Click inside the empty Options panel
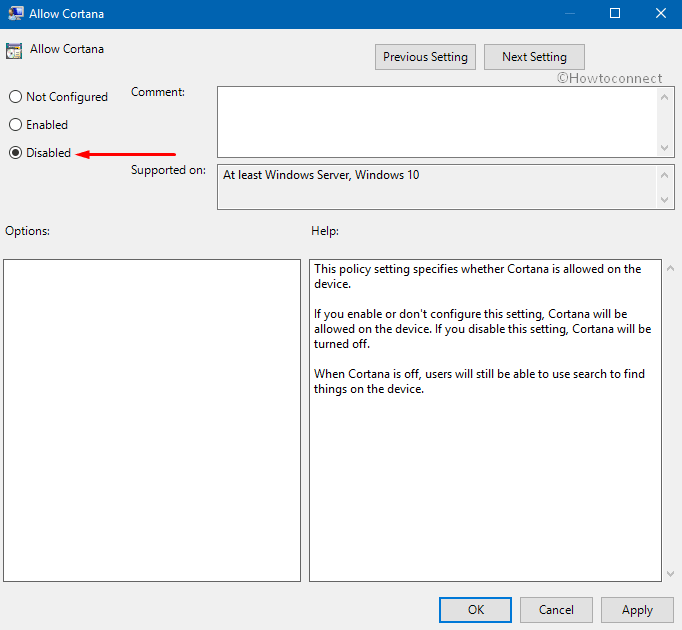The image size is (682, 630). point(152,420)
